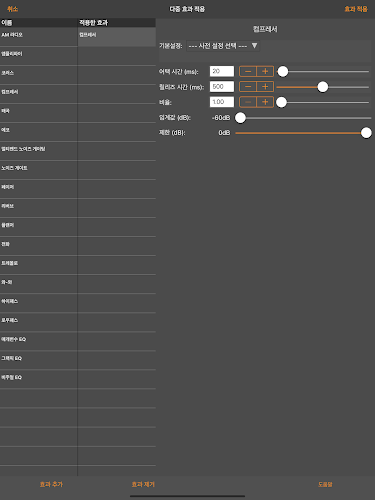Select 왜곡 in the effect list
375x500 pixels.
[x=39, y=113]
